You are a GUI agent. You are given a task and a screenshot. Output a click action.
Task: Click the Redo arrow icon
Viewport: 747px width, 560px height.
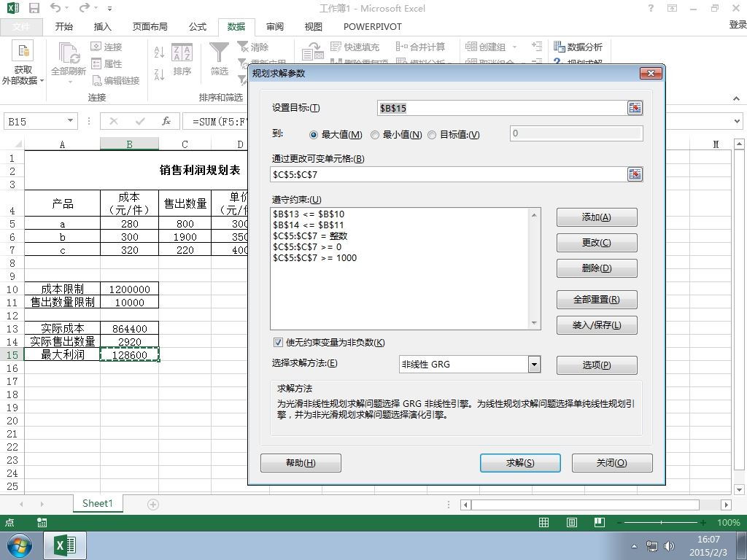pyautogui.click(x=85, y=7)
